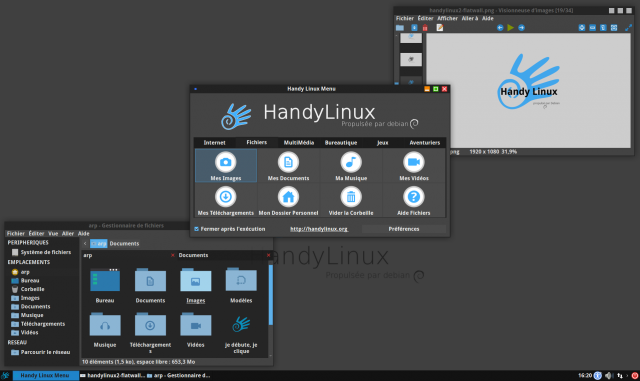Switch to Aventuriers tab

(424, 143)
